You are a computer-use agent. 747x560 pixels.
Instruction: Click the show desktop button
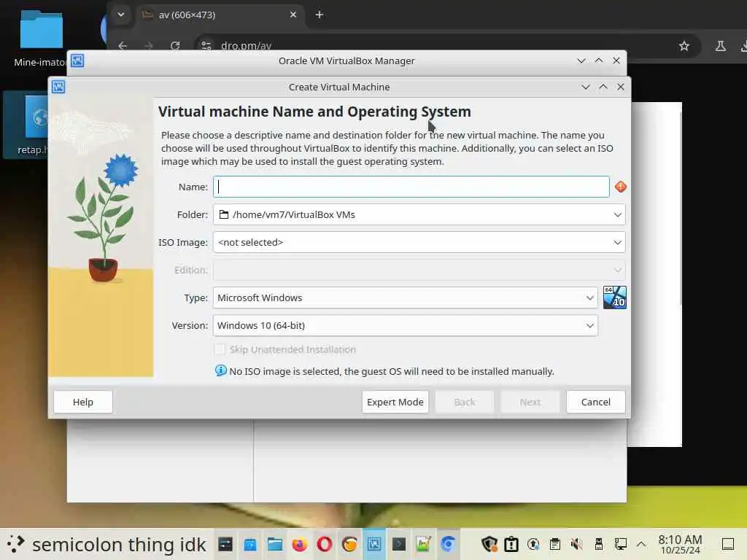click(728, 544)
